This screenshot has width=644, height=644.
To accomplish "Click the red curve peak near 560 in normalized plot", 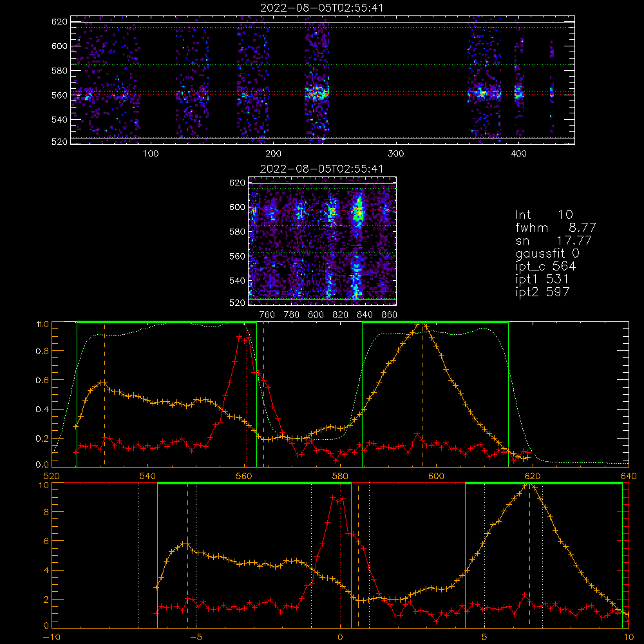I will (x=243, y=337).
